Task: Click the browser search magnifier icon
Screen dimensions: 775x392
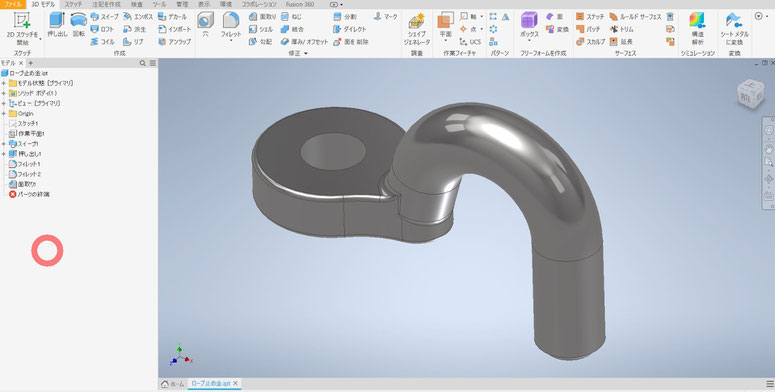Action: click(143, 63)
